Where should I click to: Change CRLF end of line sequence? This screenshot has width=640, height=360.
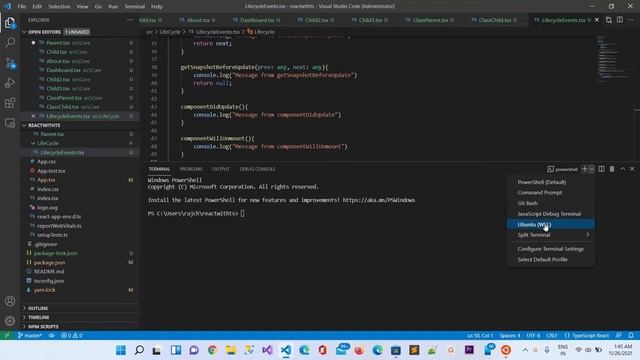[551, 335]
